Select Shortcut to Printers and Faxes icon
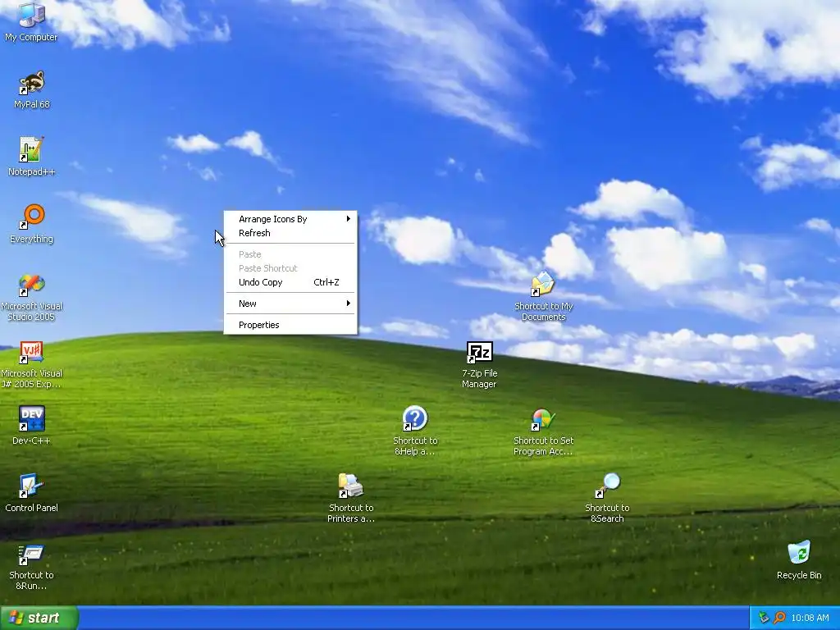This screenshot has height=630, width=840. click(351, 498)
